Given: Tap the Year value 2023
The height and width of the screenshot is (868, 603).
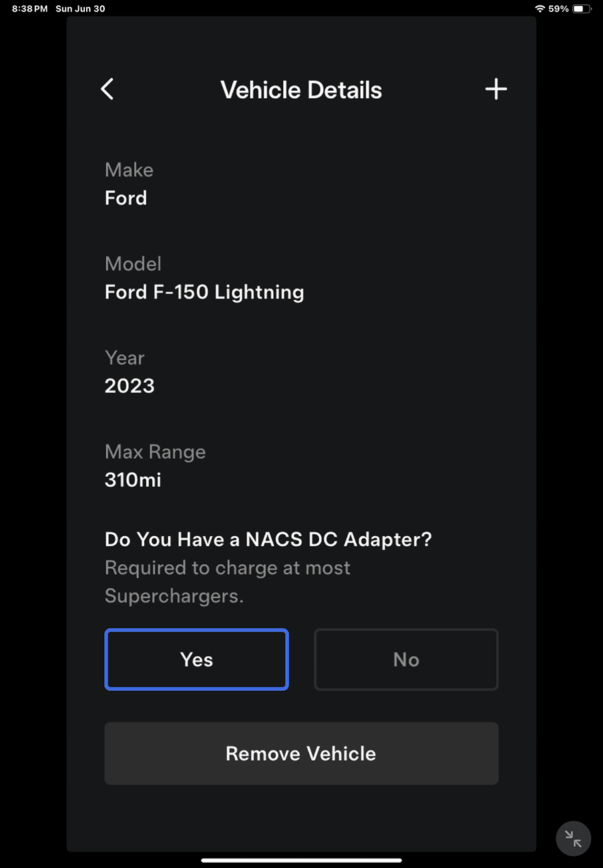Looking at the screenshot, I should click(x=130, y=386).
